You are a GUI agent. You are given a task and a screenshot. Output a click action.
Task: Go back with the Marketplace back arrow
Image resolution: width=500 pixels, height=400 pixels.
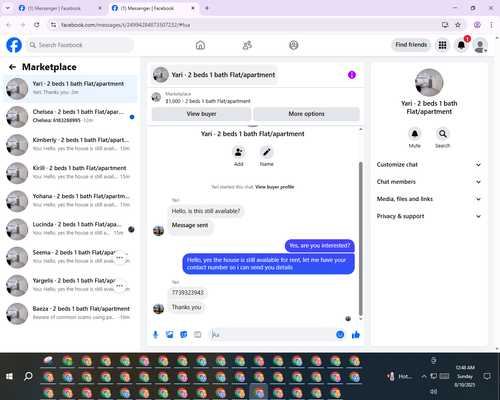tap(12, 67)
